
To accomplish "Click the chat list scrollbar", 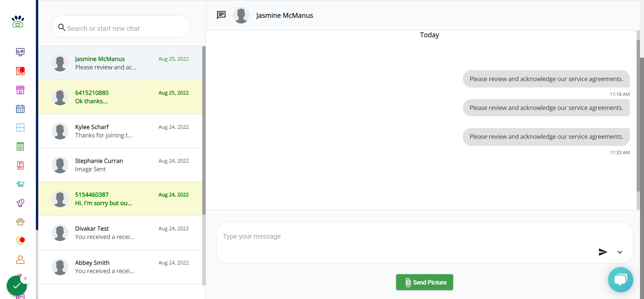I will 204,131.
